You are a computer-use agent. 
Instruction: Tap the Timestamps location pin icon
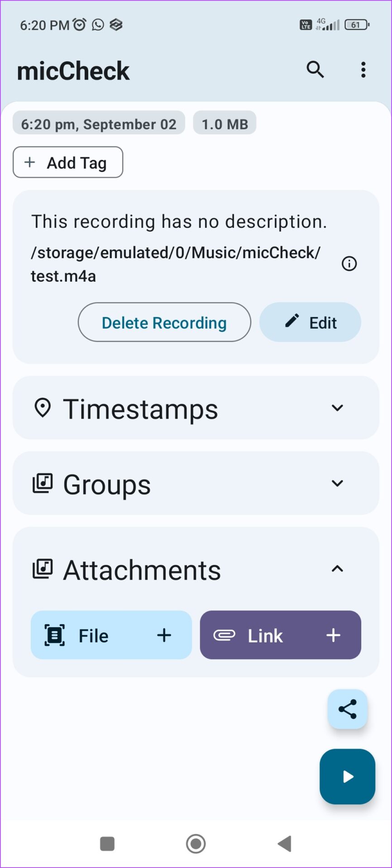[43, 408]
